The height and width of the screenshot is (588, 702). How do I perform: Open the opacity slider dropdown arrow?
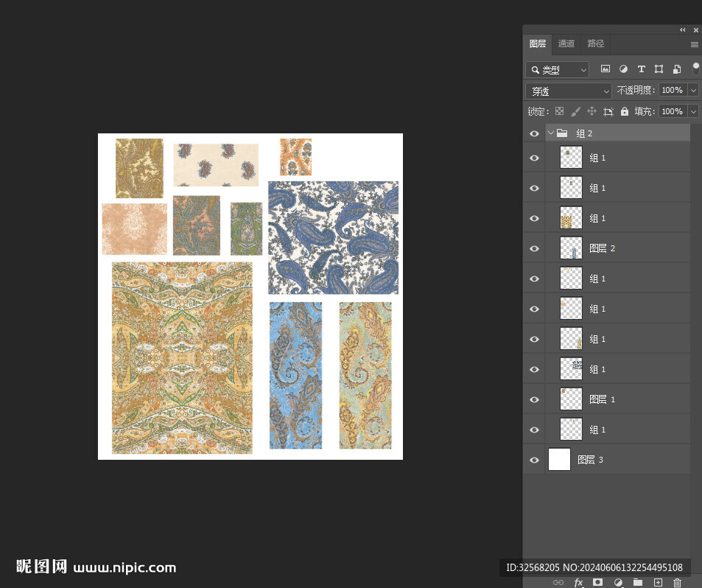coord(693,91)
